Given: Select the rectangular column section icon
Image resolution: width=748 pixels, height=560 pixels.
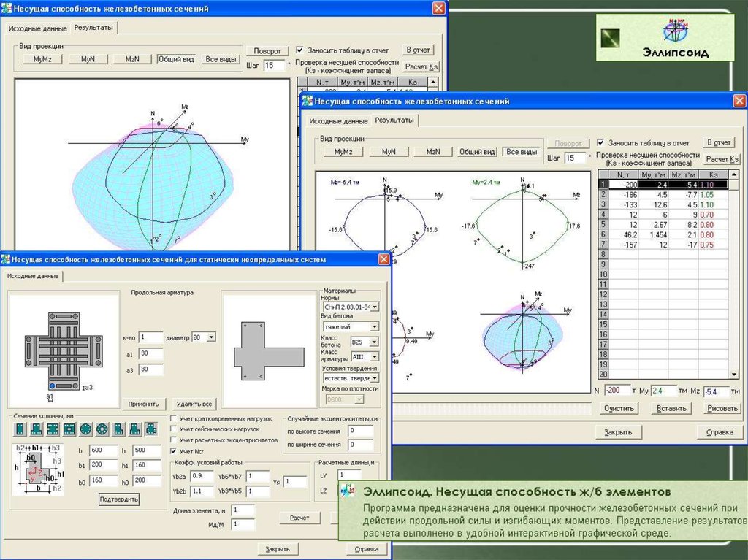Looking at the screenshot, I should click(20, 429).
